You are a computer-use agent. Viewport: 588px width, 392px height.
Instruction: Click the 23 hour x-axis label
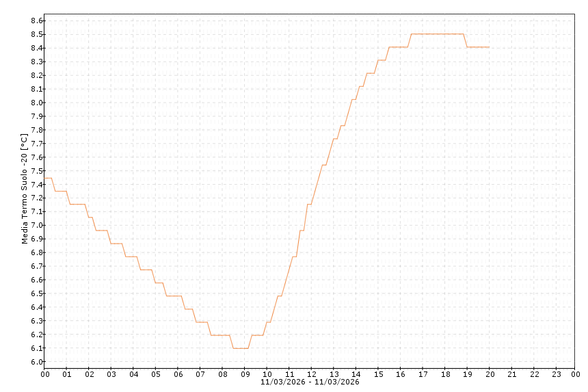pyautogui.click(x=557, y=374)
